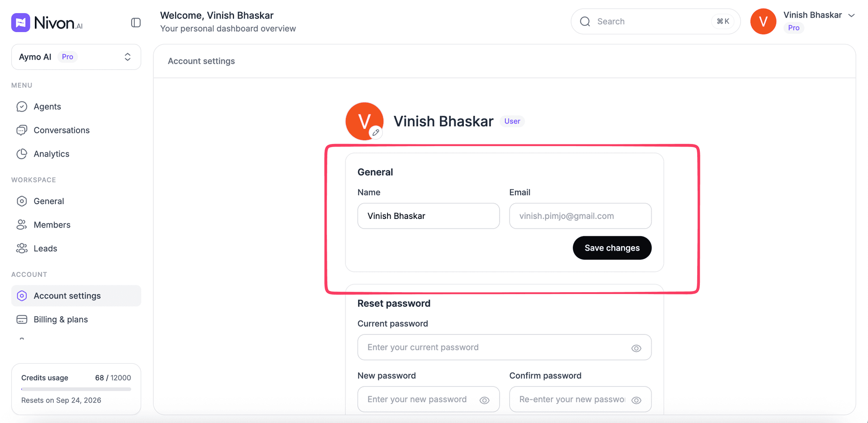Click the Nivon AI logo
Image resolution: width=868 pixels, height=423 pixels.
(x=47, y=23)
